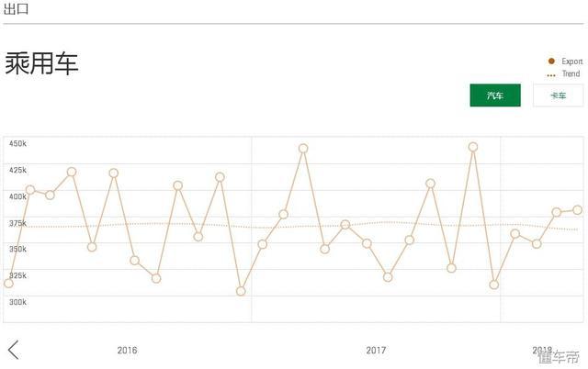Click the dotted Trend legend marker
The height and width of the screenshot is (369, 588).
click(551, 74)
